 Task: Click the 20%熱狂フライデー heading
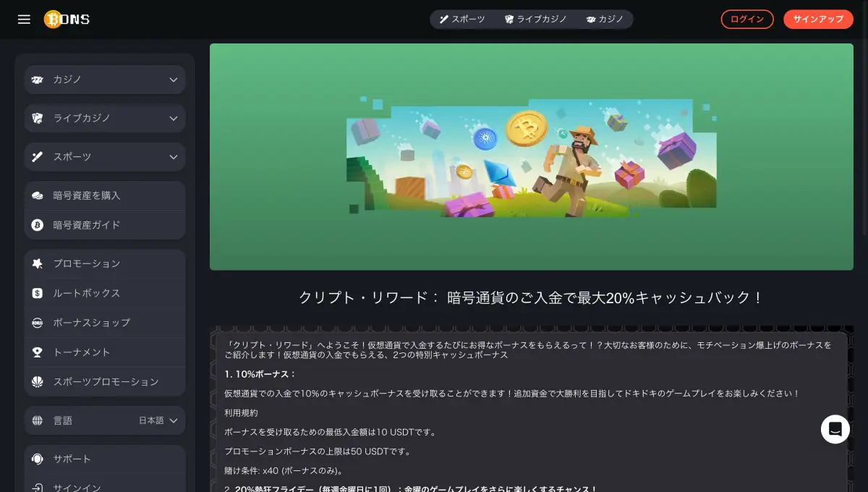click(x=410, y=489)
